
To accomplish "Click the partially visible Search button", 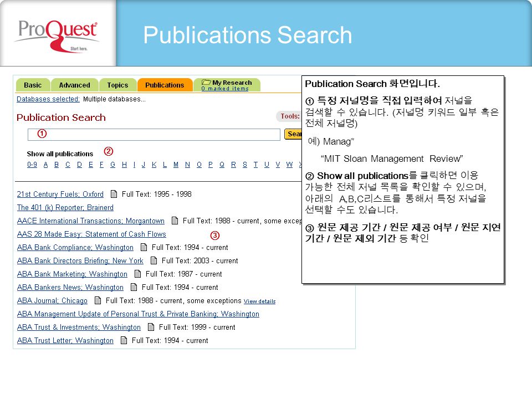I will (x=293, y=134).
